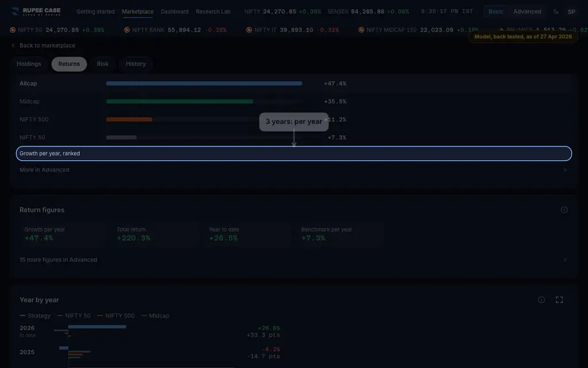This screenshot has width=588, height=368.
Task: Switch to Advanced mode
Action: coord(527,11)
